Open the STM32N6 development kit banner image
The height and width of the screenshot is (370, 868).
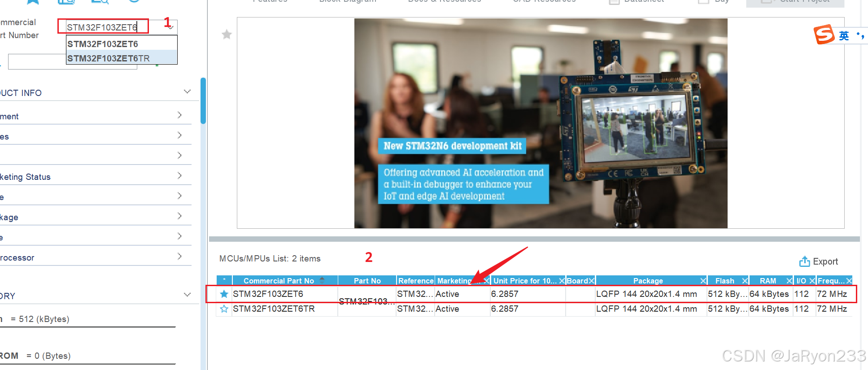tap(541, 123)
